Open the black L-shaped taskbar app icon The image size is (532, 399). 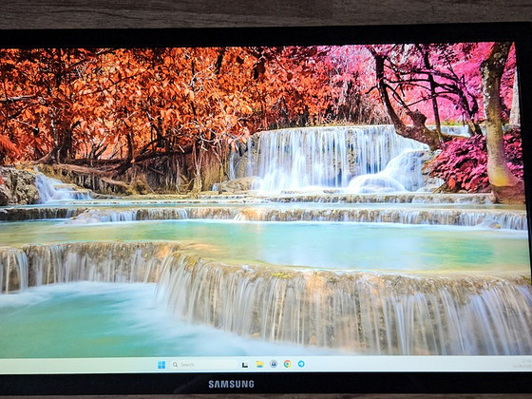pyautogui.click(x=245, y=365)
